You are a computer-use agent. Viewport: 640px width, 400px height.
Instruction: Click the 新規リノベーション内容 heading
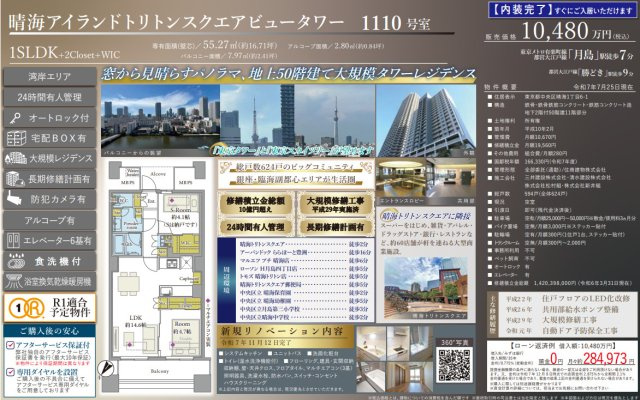282,331
